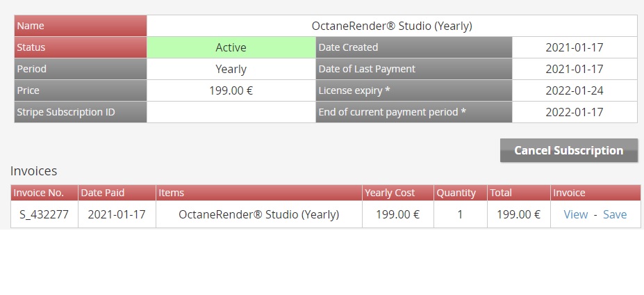This screenshot has width=644, height=295.
Task: Click the Items column header
Action: point(259,193)
